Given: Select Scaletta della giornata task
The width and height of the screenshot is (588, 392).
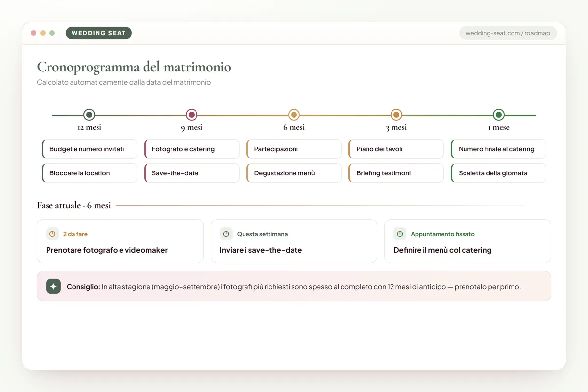Looking at the screenshot, I should [x=498, y=173].
